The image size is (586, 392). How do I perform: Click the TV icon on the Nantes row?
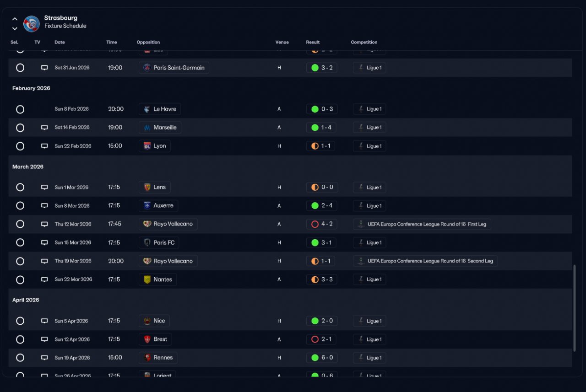click(x=44, y=279)
